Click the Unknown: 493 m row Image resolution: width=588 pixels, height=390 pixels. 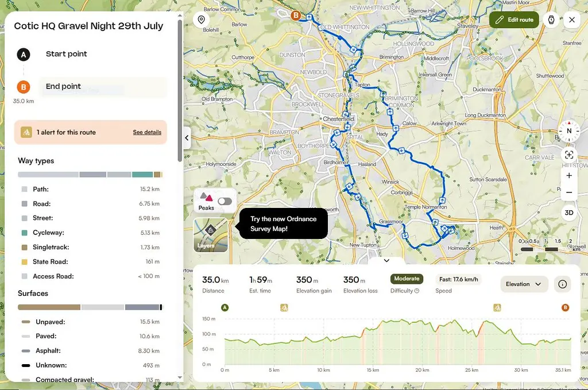(90, 365)
